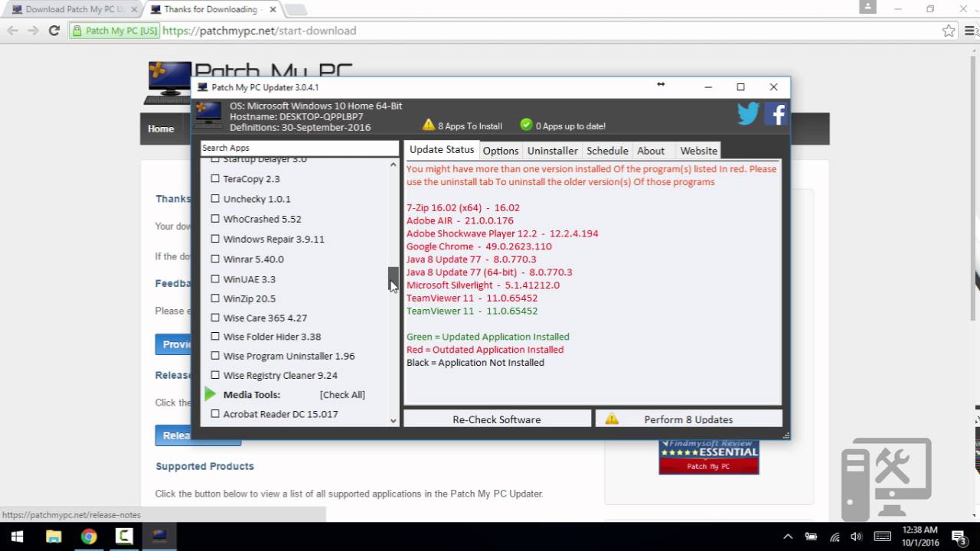Click the Patch My PC title bar icon
The image size is (980, 551).
coord(202,87)
